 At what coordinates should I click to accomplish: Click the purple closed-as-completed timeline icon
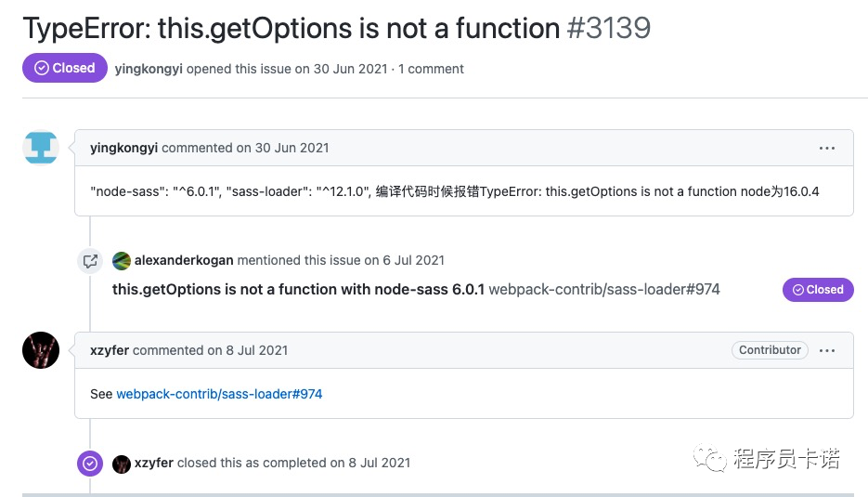(90, 463)
